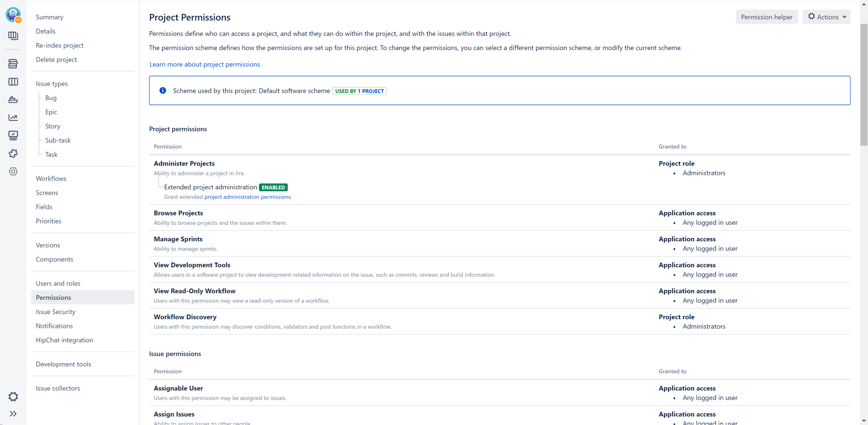Open Workflows settings
The height and width of the screenshot is (425, 868).
pos(51,178)
